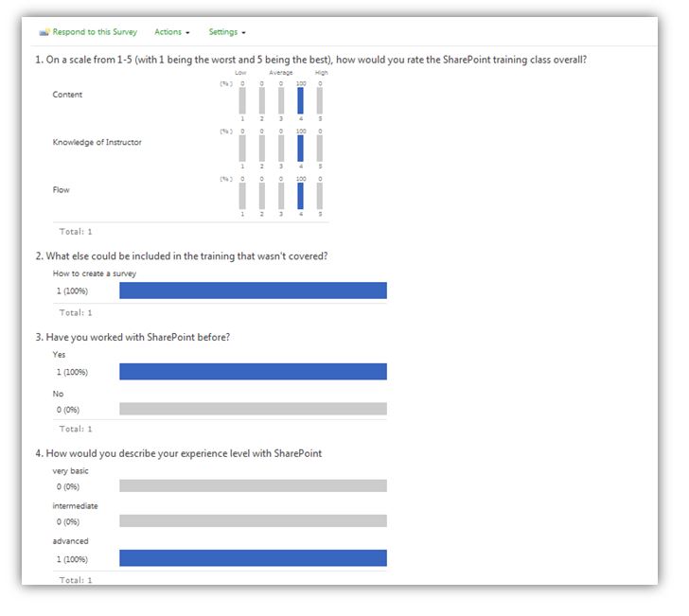Image resolution: width=689 pixels, height=616 pixels.
Task: Click 'Total: 1' under question 3
Action: 76,429
